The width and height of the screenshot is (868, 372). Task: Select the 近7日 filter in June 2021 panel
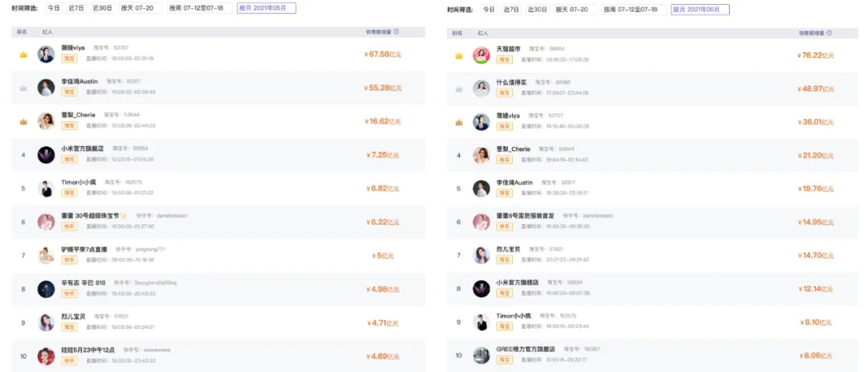(510, 10)
